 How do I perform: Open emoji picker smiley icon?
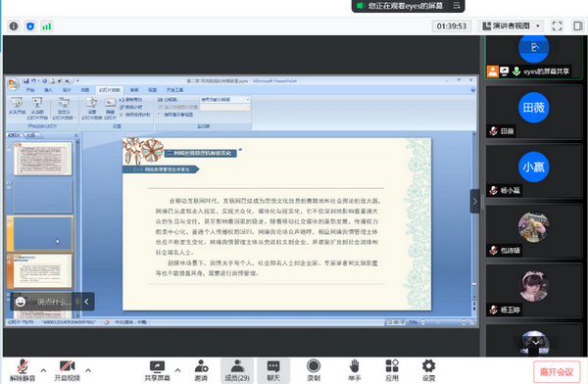click(21, 302)
